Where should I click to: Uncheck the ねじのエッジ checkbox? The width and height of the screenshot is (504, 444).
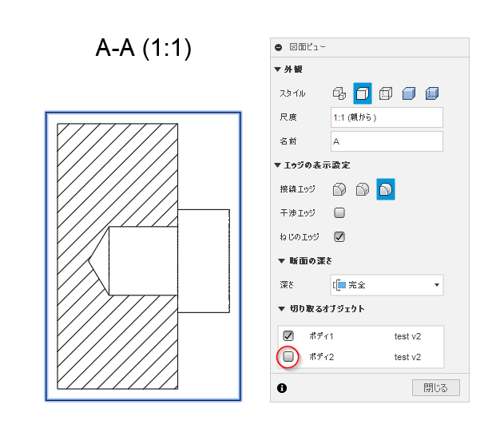click(339, 236)
